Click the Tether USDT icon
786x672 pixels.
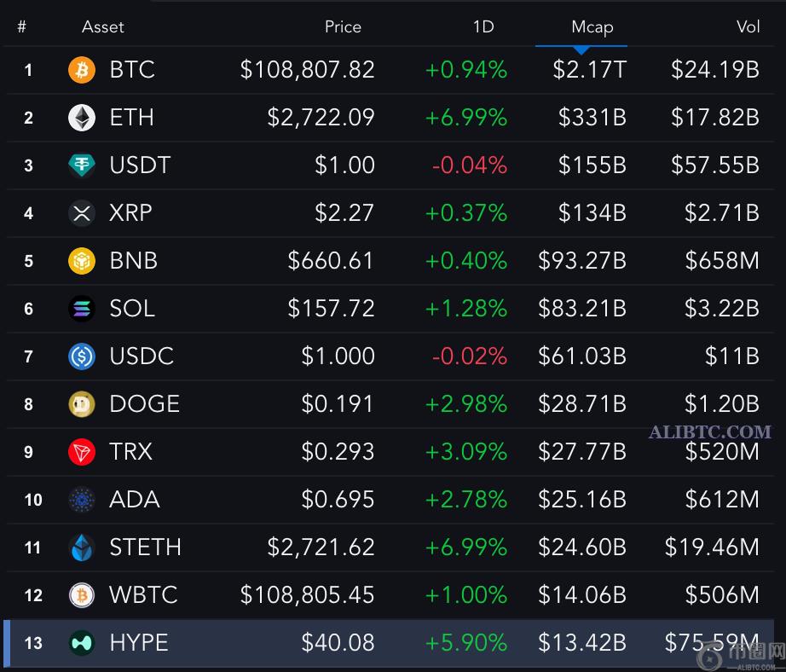82,165
